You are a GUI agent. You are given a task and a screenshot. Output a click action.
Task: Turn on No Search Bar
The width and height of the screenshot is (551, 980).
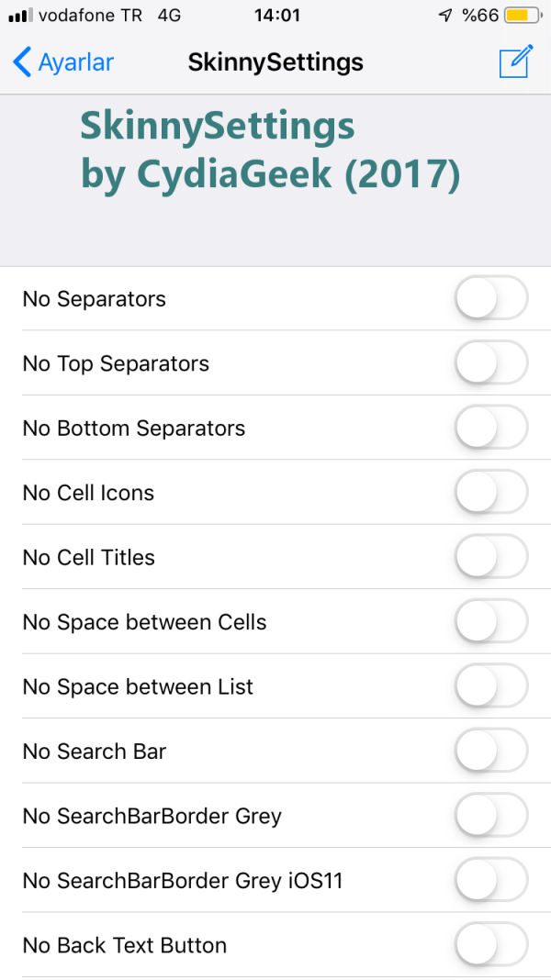pyautogui.click(x=491, y=752)
